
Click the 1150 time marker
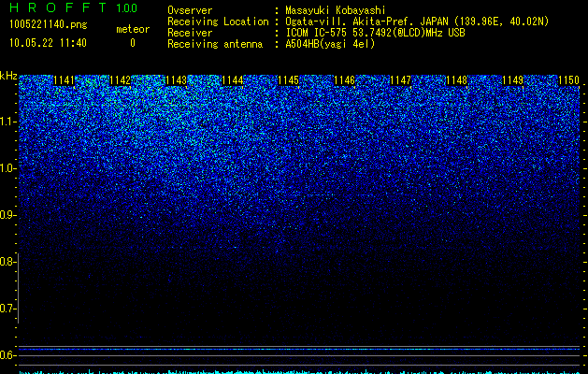pos(569,80)
